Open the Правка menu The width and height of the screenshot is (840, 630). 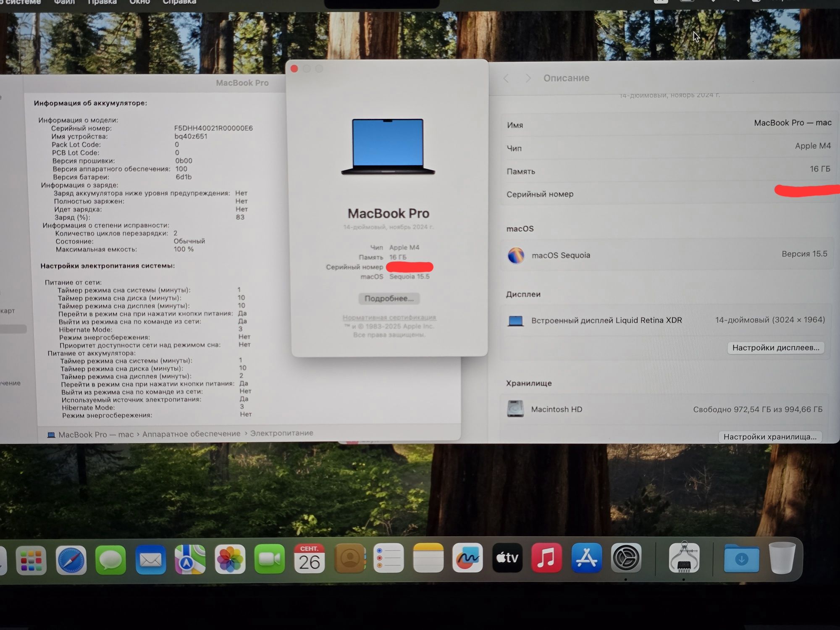(102, 2)
